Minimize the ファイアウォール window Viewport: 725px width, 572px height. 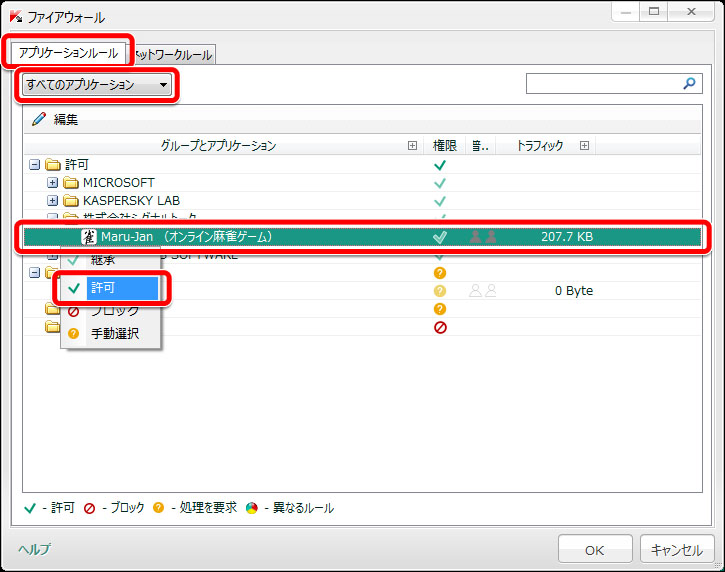(x=626, y=12)
